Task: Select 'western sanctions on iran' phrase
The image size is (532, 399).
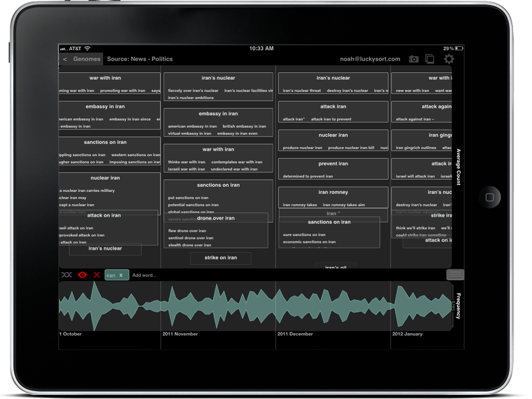Action: (x=136, y=155)
